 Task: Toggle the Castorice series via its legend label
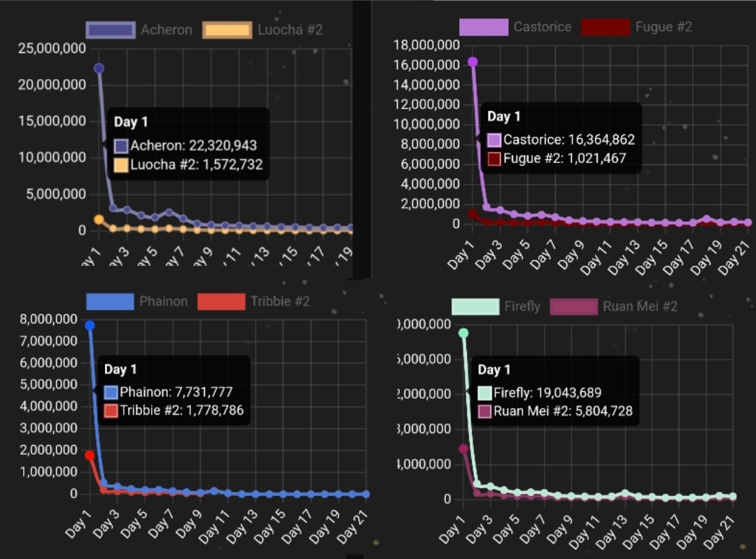pos(542,27)
